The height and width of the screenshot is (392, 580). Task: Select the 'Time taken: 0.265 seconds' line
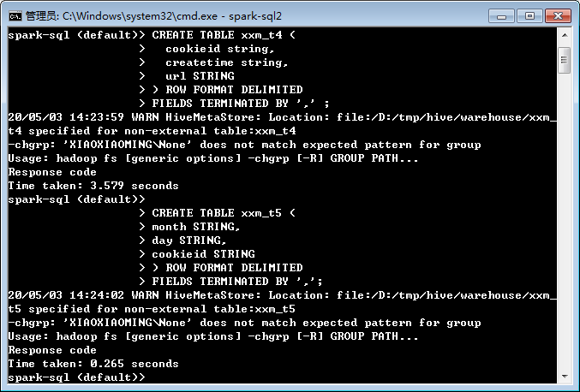point(93,364)
